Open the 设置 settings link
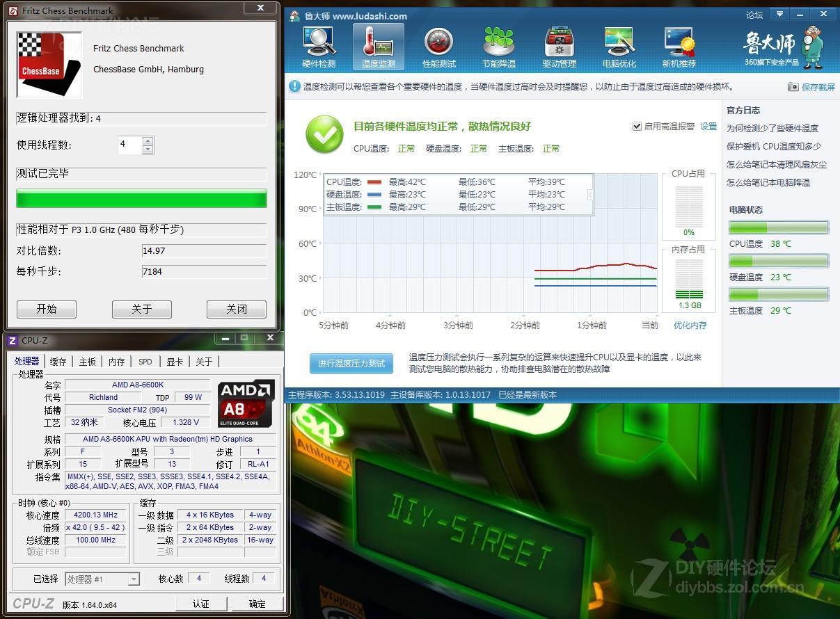This screenshot has width=840, height=619. pyautogui.click(x=708, y=127)
